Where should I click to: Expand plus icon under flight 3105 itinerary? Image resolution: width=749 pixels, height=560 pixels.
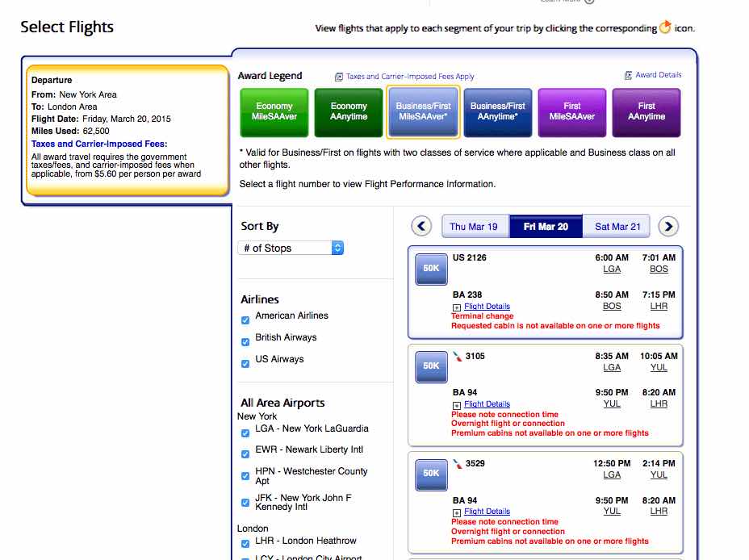point(457,405)
